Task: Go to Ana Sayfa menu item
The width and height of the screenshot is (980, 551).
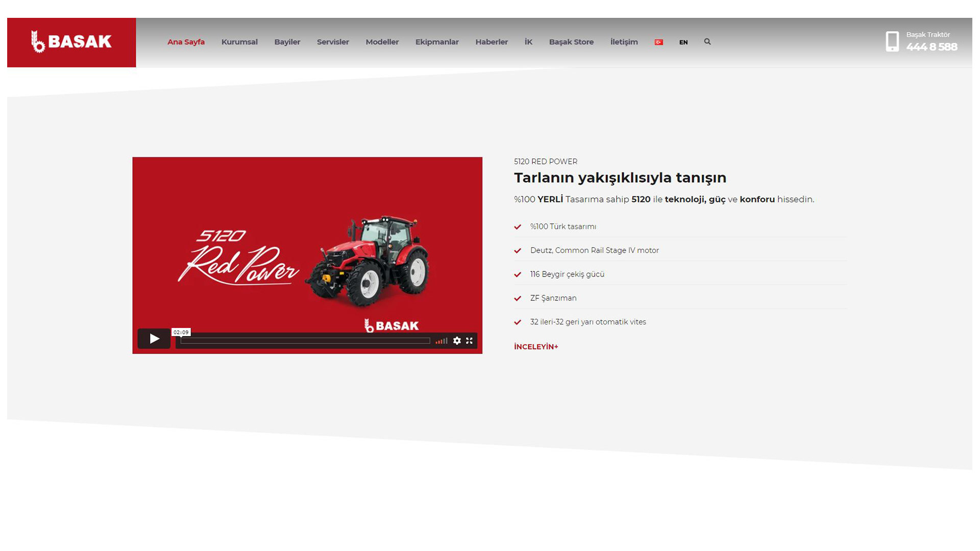Action: pos(186,42)
